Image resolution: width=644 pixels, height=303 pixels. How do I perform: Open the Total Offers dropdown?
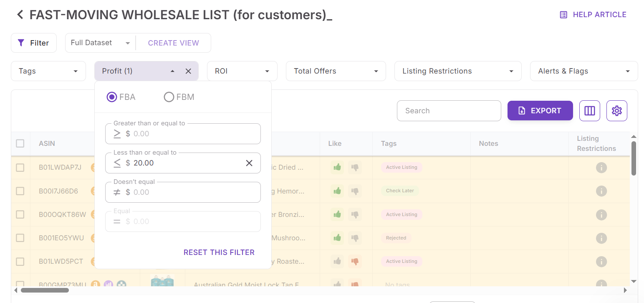336,71
